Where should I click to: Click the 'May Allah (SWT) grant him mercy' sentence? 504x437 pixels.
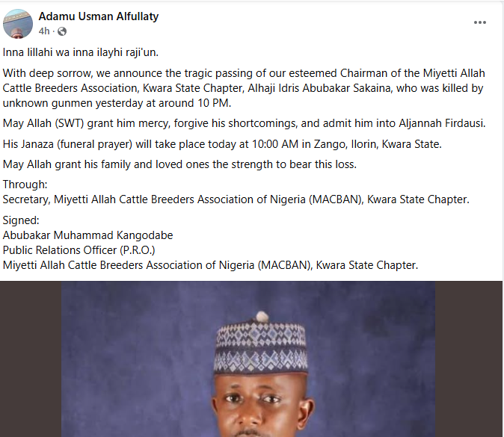pos(244,123)
